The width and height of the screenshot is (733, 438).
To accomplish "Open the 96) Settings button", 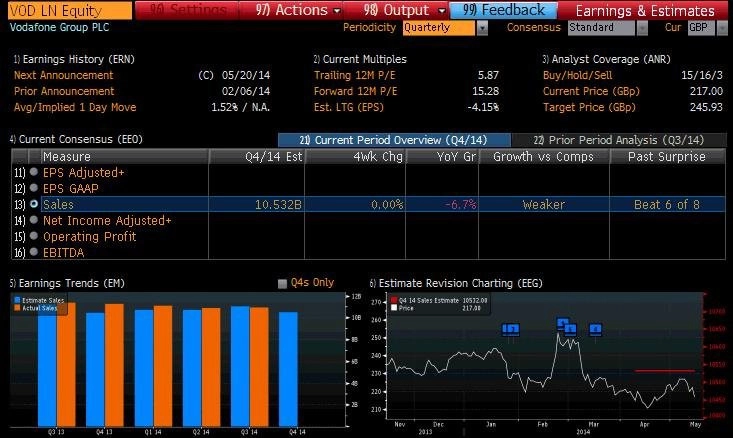I will [187, 10].
